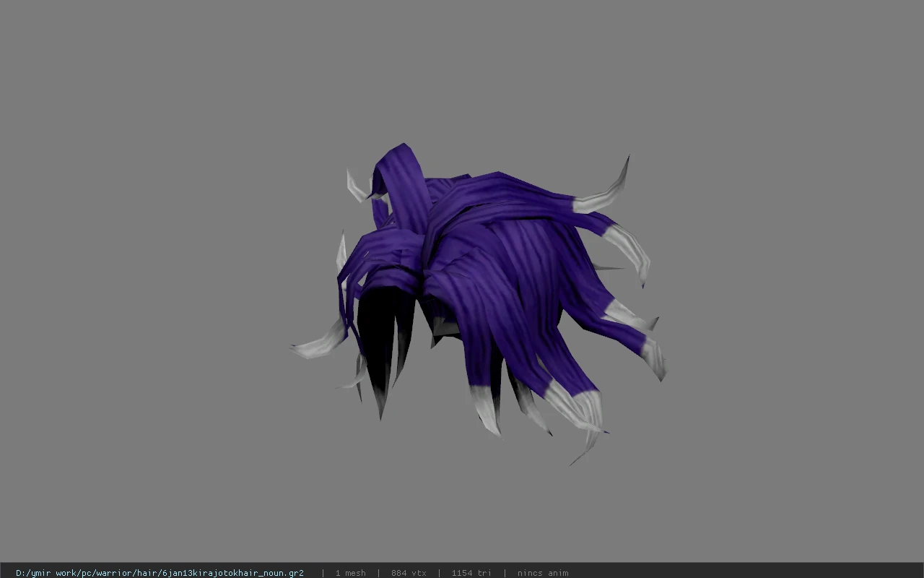
Task: Click the '1154 tri' triangle count
Action: 471,573
